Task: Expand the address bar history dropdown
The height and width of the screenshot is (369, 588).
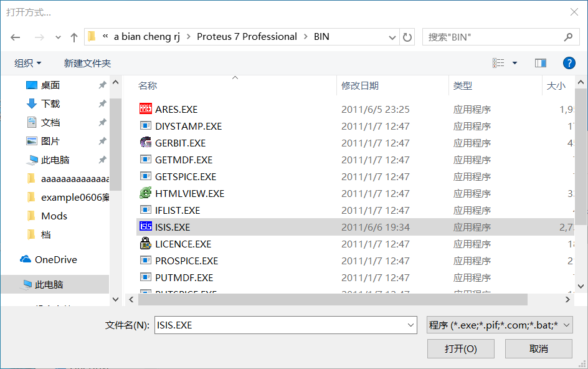Action: click(392, 37)
